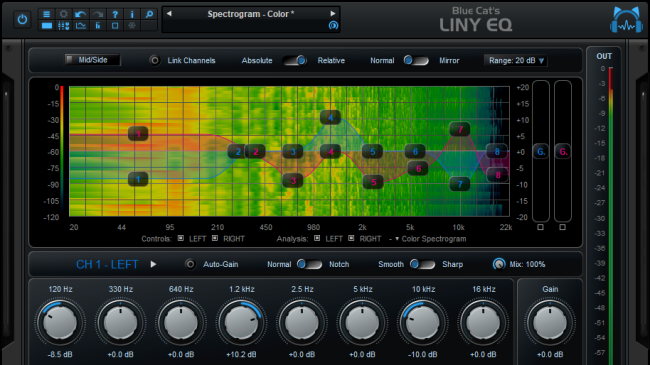Click the 330 Hz band knob
The height and width of the screenshot is (365, 650).
[x=121, y=323]
